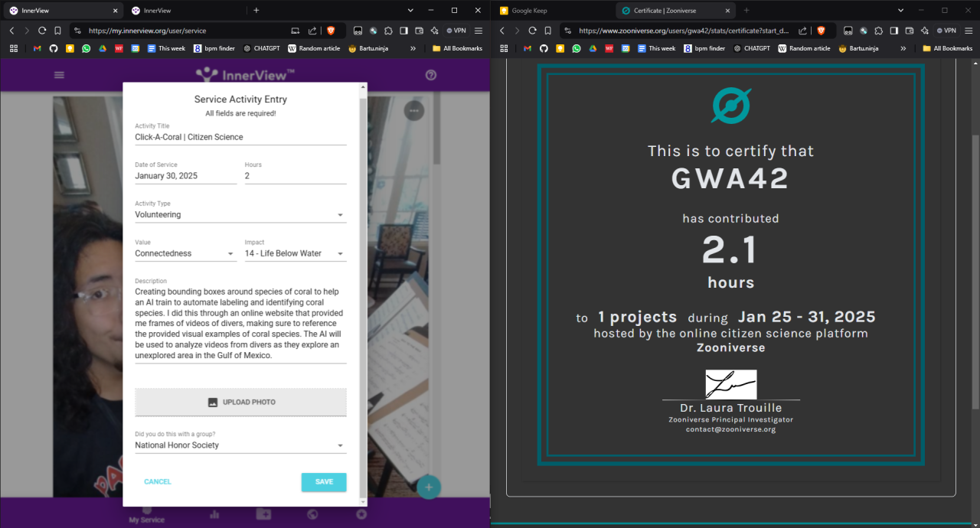Open GitHub bookmark in InnerView window
The width and height of the screenshot is (980, 528).
coord(54,48)
